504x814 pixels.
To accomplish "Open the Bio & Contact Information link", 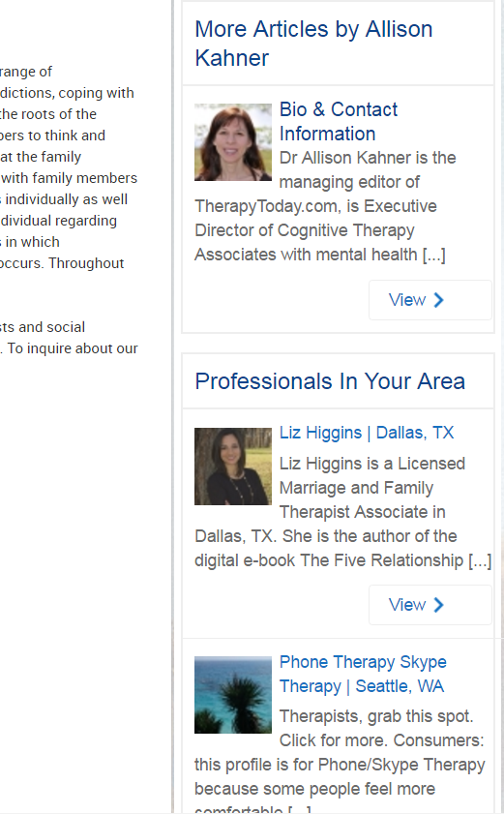I will [x=339, y=122].
